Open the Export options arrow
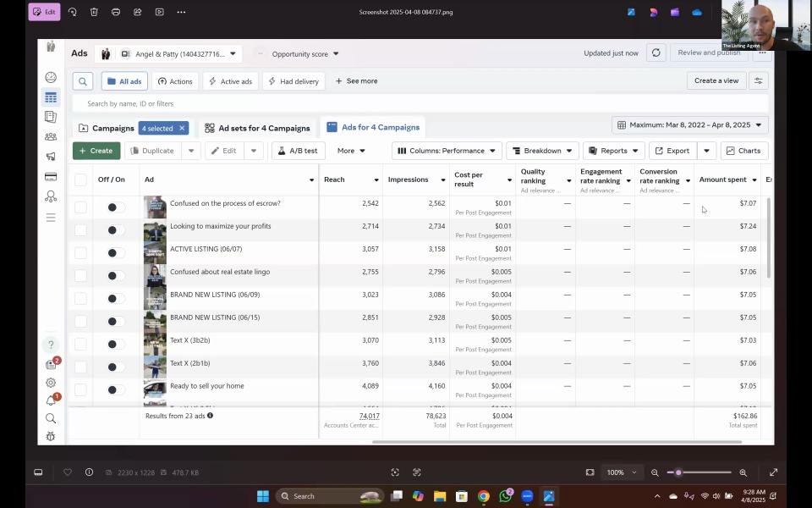 [x=706, y=151]
